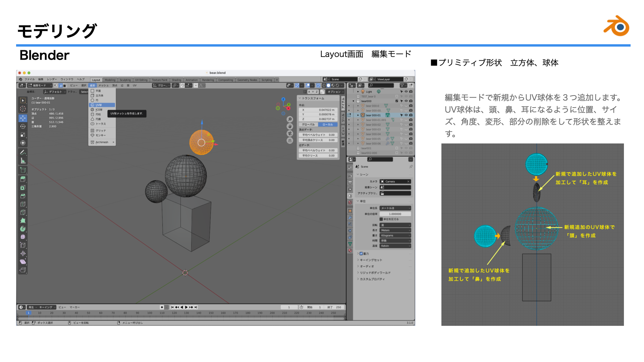Open the 編集モード mode dropdown
Viewport: 644px width, 362px height.
click(40, 85)
